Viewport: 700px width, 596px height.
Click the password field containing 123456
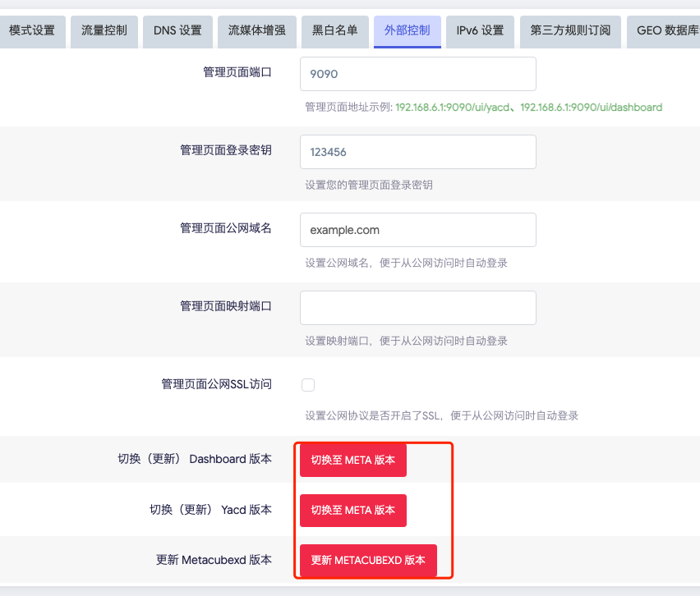(417, 152)
